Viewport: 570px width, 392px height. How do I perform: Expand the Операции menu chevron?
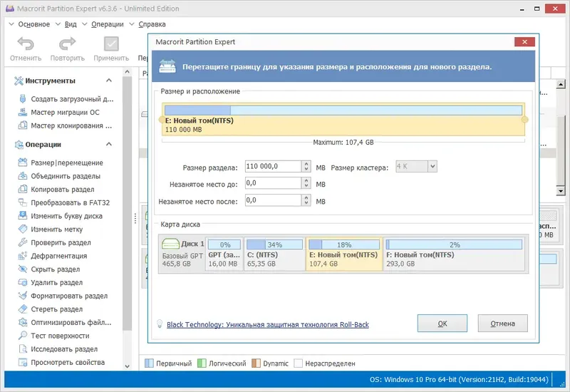point(85,24)
